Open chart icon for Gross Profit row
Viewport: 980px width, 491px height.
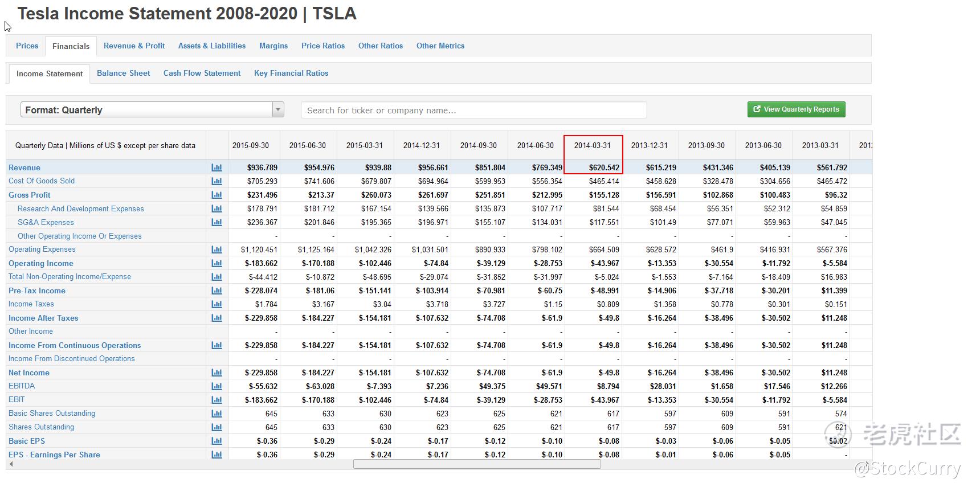point(217,195)
